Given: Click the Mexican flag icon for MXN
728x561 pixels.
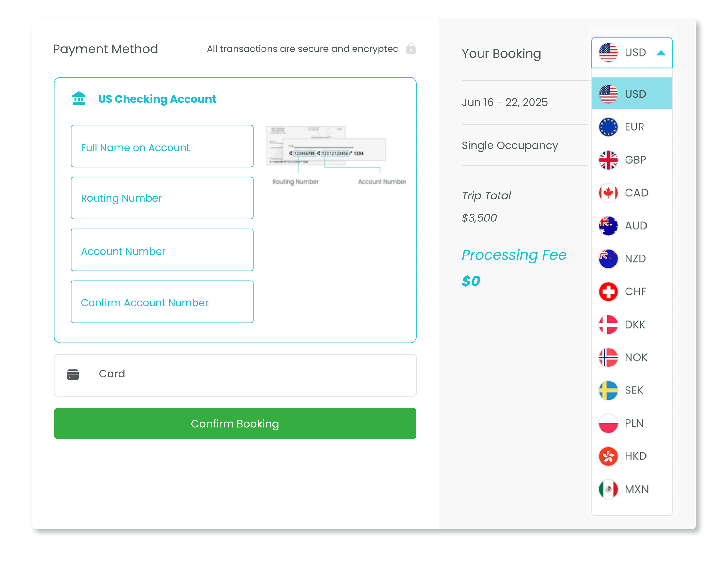Looking at the screenshot, I should click(608, 489).
